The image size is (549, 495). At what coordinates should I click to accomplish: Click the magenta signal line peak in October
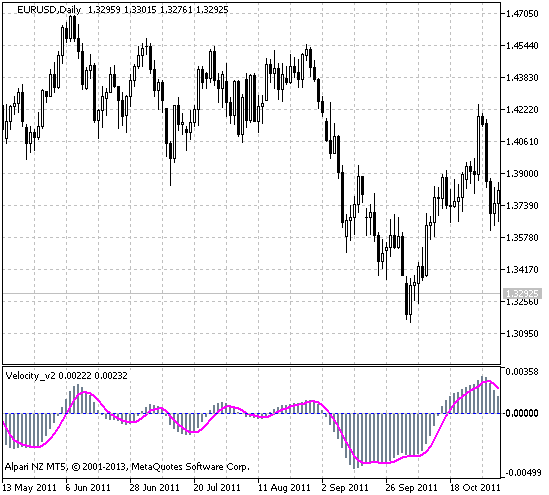[x=488, y=381]
